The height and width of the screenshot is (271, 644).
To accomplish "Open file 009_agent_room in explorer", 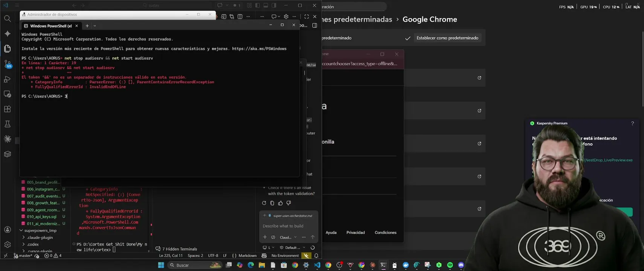I will (x=43, y=210).
